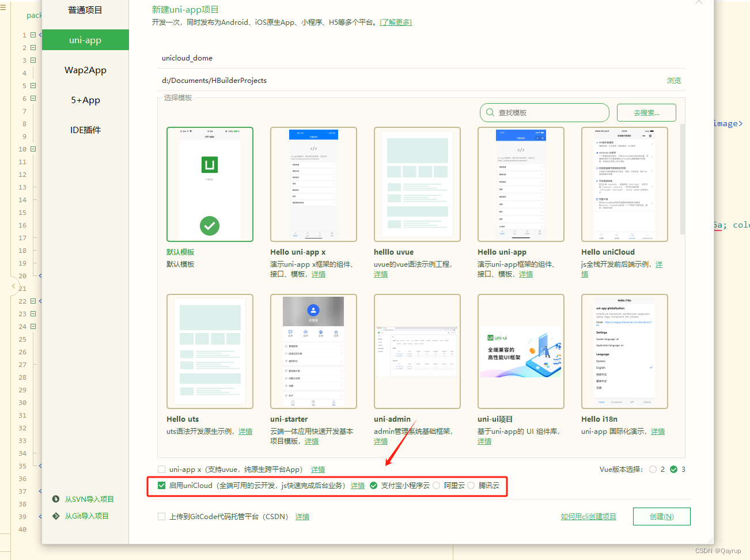This screenshot has width=750, height=560.
Task: Collapse the code fold at line 10
Action: (x=33, y=149)
